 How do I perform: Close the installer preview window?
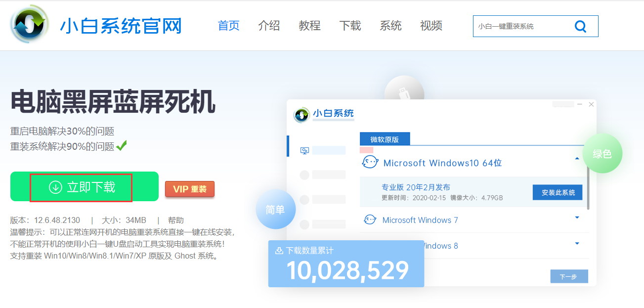pyautogui.click(x=591, y=105)
